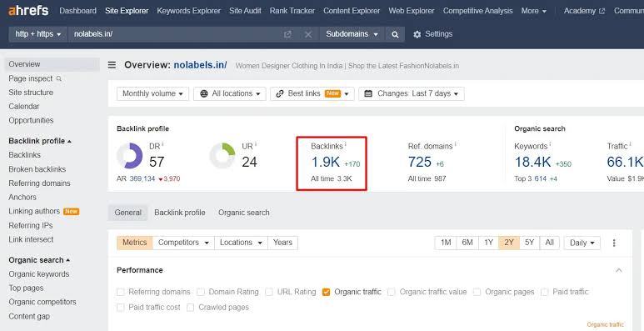The image size is (644, 331).
Task: Open Best links dropdown
Action: [x=312, y=93]
